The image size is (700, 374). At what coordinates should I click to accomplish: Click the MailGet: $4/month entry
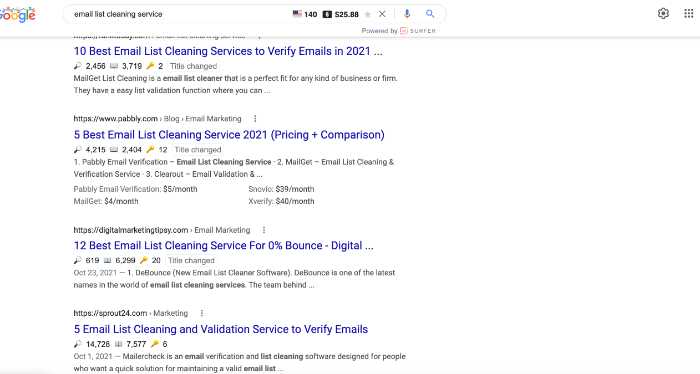click(106, 201)
